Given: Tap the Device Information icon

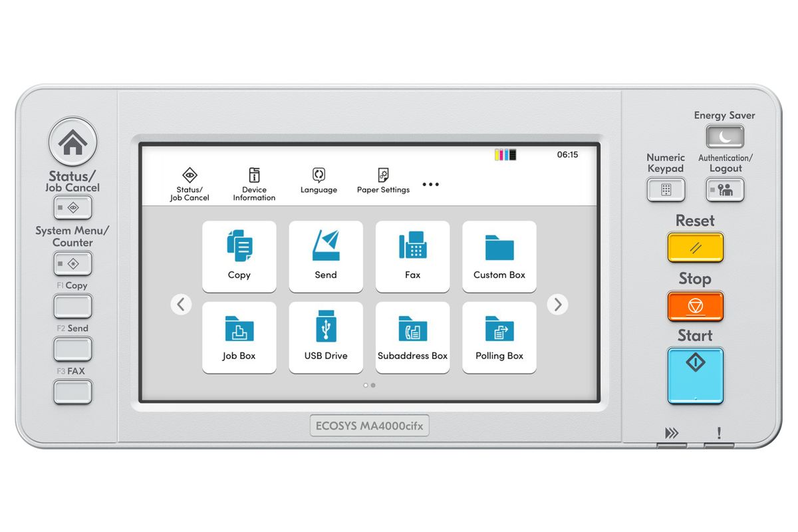Looking at the screenshot, I should click(254, 184).
